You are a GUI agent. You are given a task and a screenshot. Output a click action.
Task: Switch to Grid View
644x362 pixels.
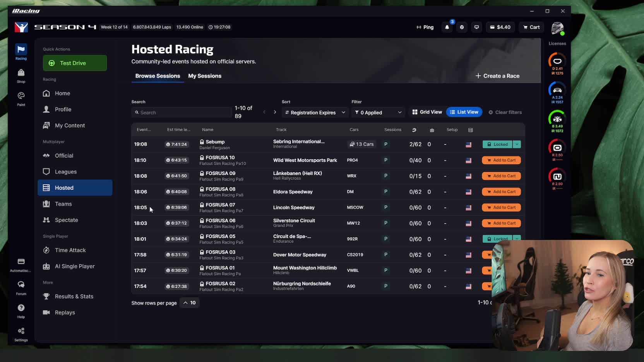pyautogui.click(x=427, y=112)
